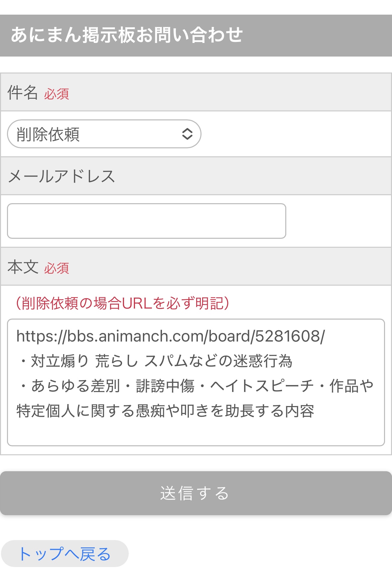Screen dimensions: 392x571
Task: Click the あにまん掲示板お問い合わせ header title
Action: (127, 35)
